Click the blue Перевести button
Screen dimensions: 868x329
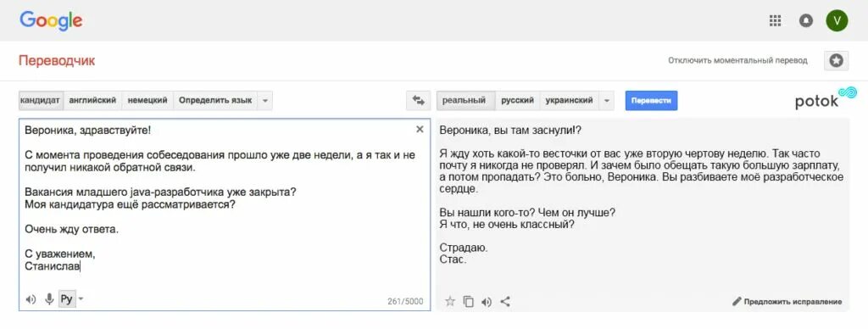click(651, 101)
